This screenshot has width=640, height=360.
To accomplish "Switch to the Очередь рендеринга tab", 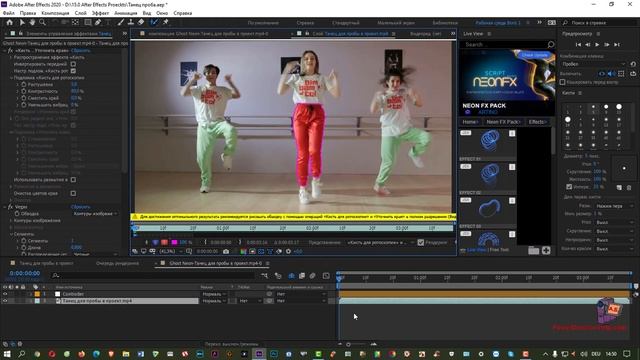I will tap(117, 263).
